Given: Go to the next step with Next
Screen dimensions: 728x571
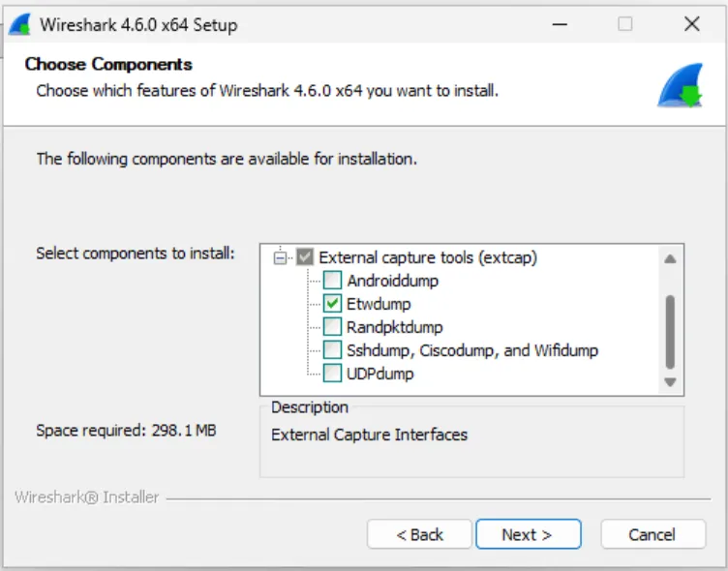Looking at the screenshot, I should pyautogui.click(x=527, y=534).
